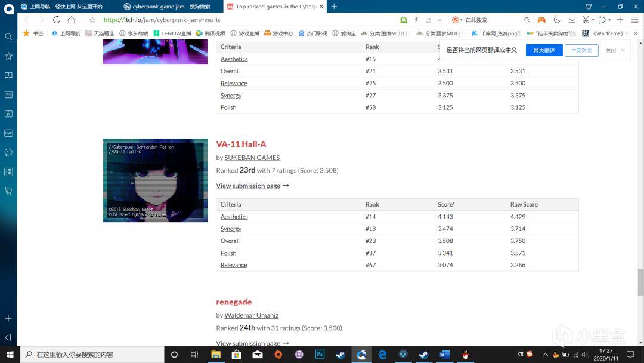Open the game controller icon in toolbar
This screenshot has width=644, height=363.
(541, 20)
